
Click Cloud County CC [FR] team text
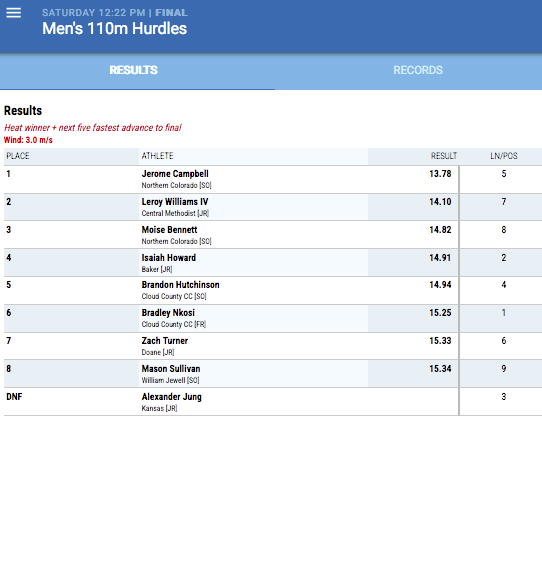pos(174,324)
